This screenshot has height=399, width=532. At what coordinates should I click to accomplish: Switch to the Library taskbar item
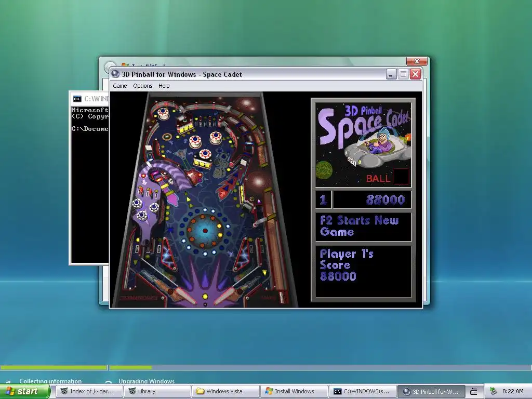tap(157, 391)
